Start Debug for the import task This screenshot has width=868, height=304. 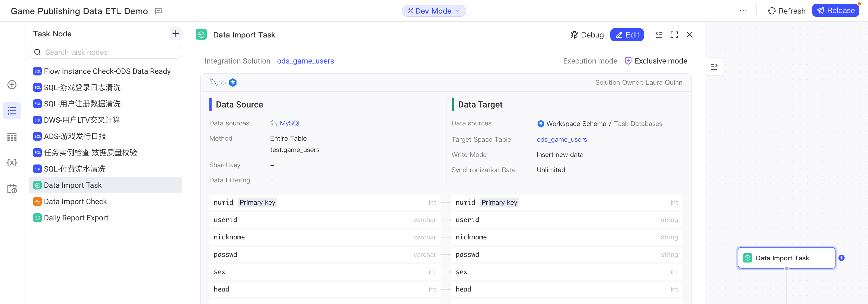587,35
